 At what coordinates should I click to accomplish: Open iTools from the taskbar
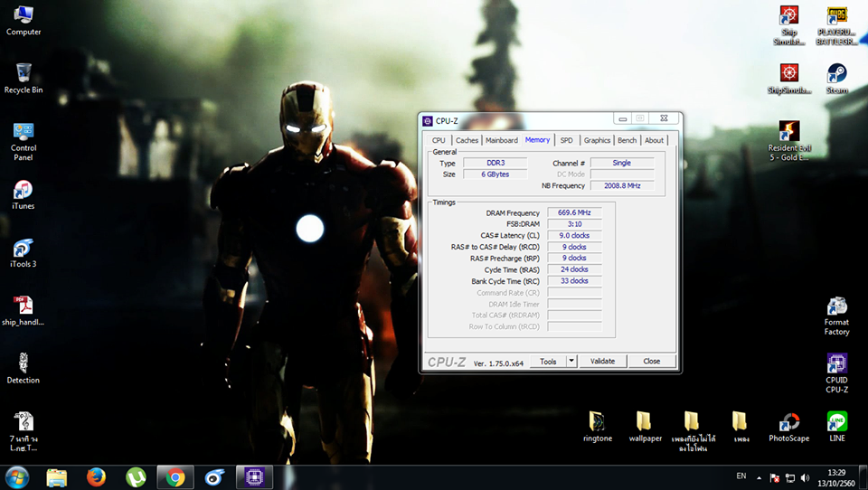(x=215, y=477)
